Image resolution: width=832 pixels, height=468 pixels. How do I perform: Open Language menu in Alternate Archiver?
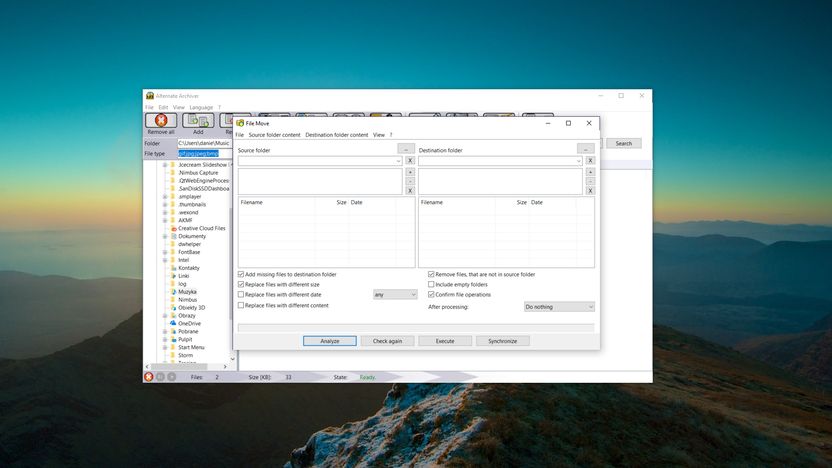click(201, 107)
